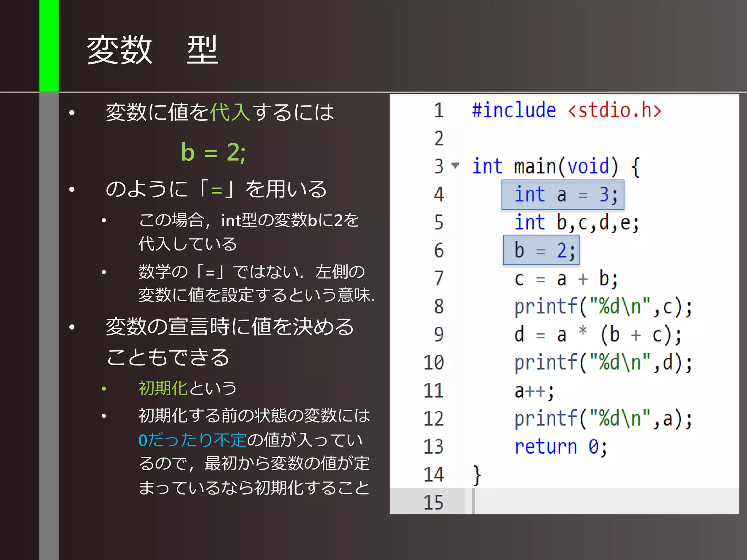The height and width of the screenshot is (560, 747).
Task: Select line number 7 in the gutter
Action: [439, 278]
